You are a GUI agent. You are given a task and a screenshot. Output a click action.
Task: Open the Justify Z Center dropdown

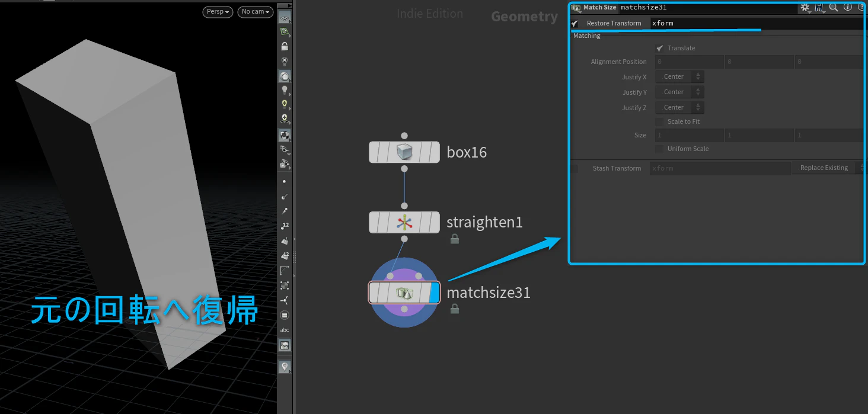tap(679, 107)
